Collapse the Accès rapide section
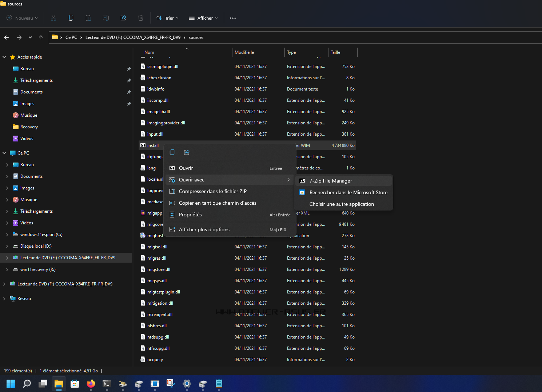Viewport: 542px width, 392px height. tap(4, 57)
